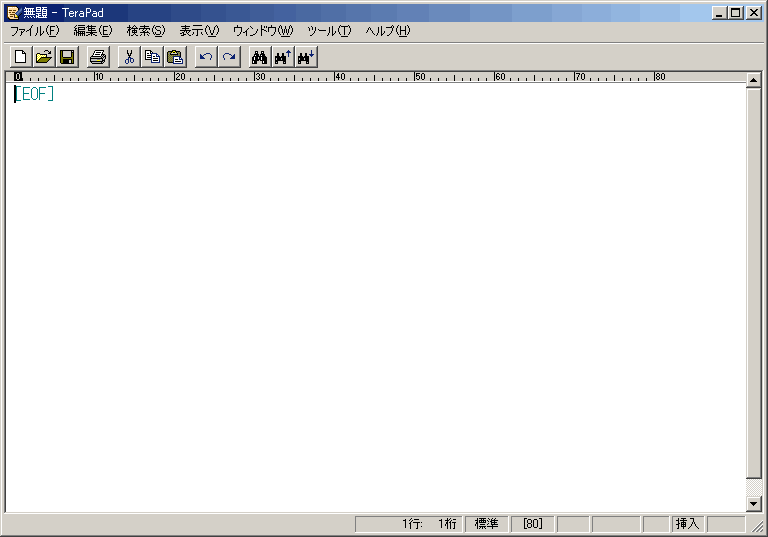Create a new file with the New icon
Screen dimensions: 768x537
point(21,57)
